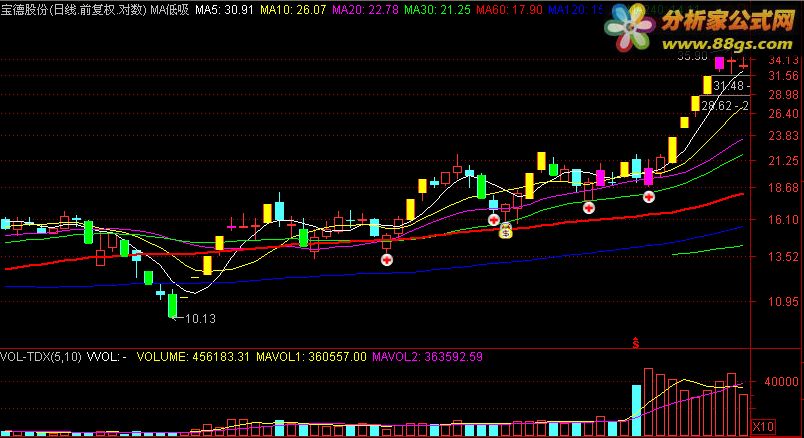Click the 26.40 price axis value
The width and height of the screenshot is (804, 438).
coord(783,113)
